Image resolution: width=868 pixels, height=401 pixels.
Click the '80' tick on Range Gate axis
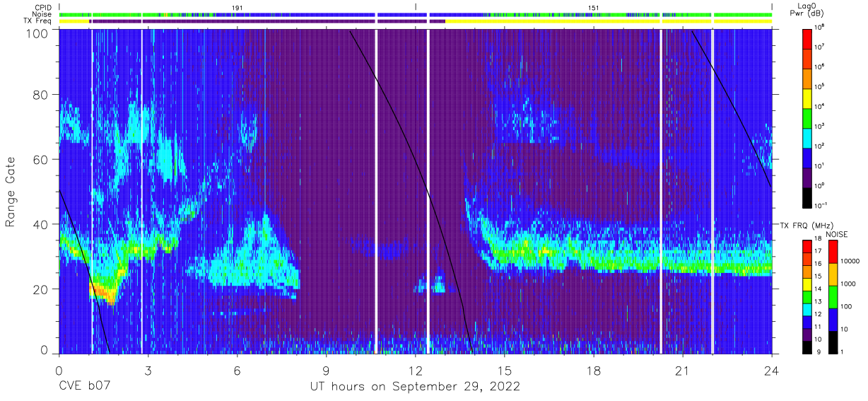41,95
